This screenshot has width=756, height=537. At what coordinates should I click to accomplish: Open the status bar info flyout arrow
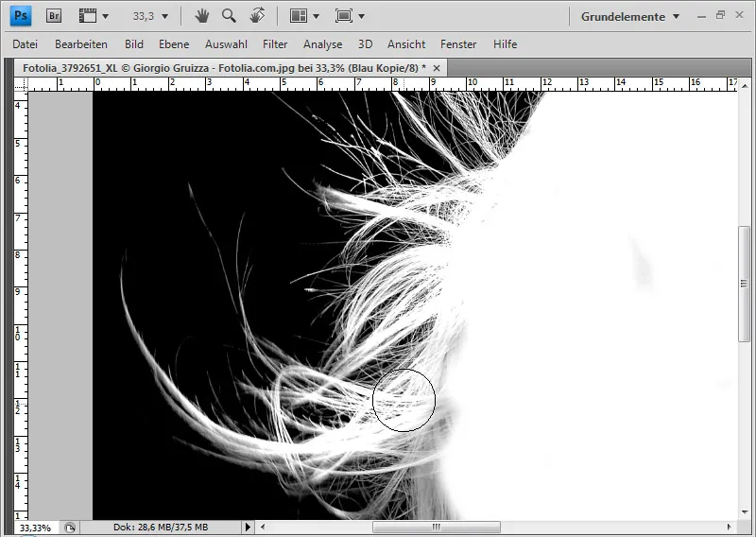[248, 527]
